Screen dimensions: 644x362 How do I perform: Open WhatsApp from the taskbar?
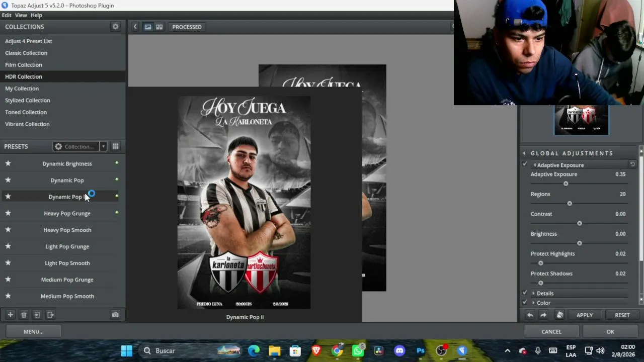[358, 351]
